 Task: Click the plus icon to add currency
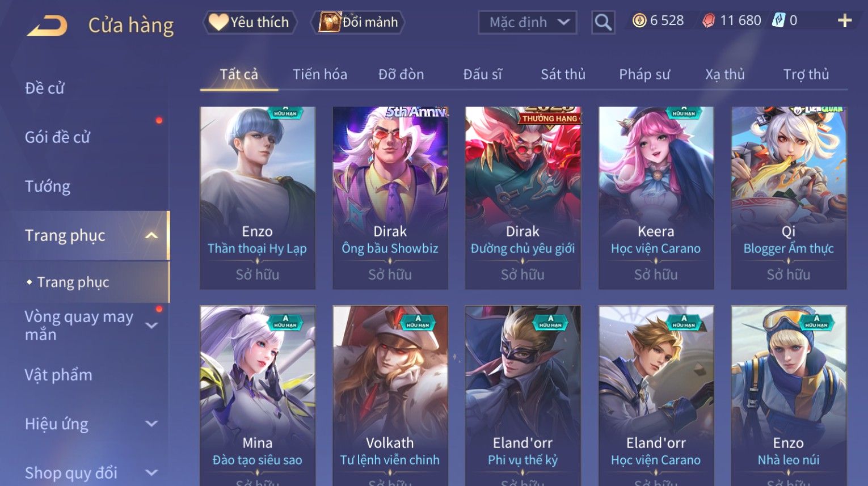[845, 21]
